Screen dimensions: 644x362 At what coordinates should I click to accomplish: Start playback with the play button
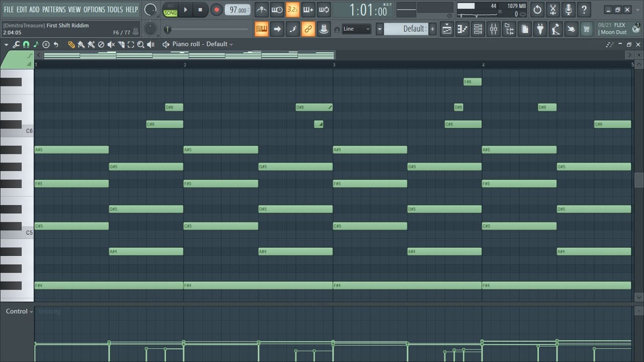(x=185, y=10)
